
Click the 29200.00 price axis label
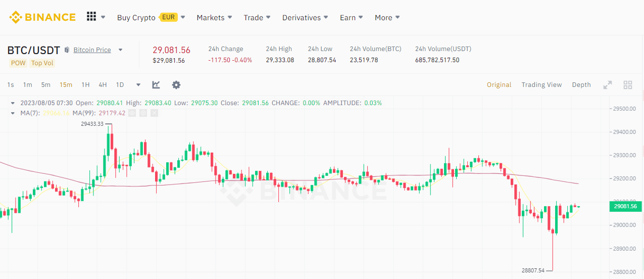624,179
